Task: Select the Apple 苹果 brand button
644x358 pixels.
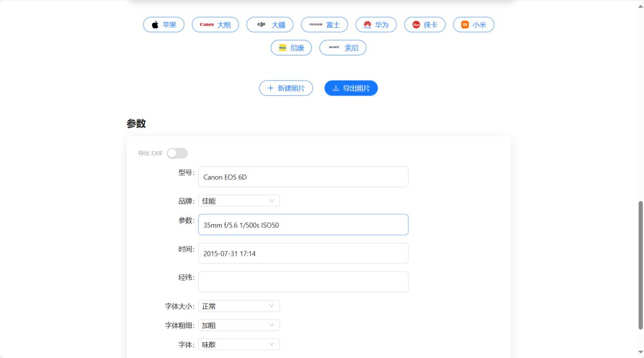Action: [x=164, y=25]
